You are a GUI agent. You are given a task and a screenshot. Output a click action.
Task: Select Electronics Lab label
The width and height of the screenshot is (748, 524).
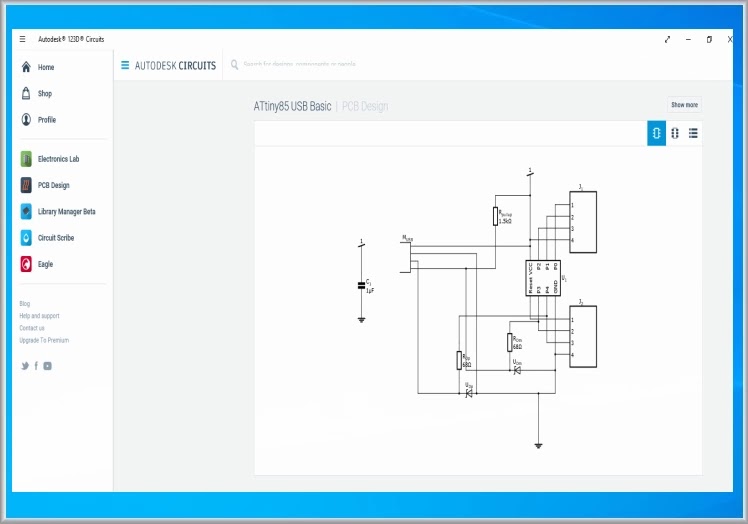pyautogui.click(x=59, y=159)
